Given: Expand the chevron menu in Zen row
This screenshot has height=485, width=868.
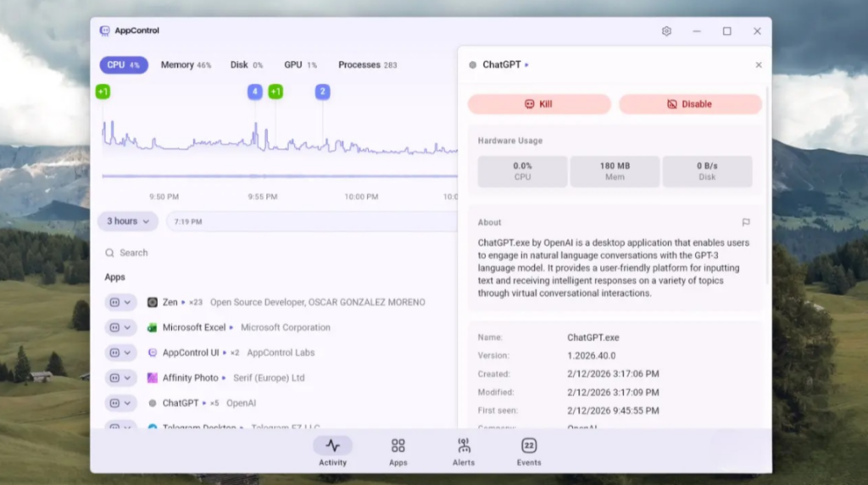Looking at the screenshot, I should point(127,303).
